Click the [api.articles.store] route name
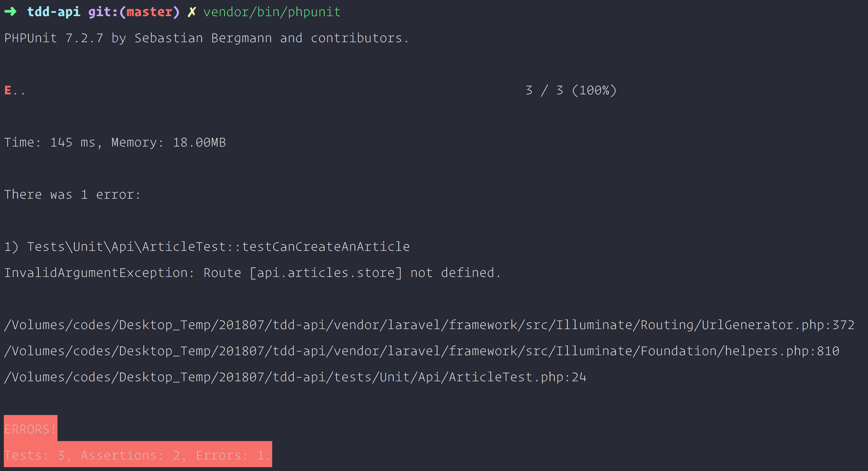This screenshot has height=471, width=868. 325,273
